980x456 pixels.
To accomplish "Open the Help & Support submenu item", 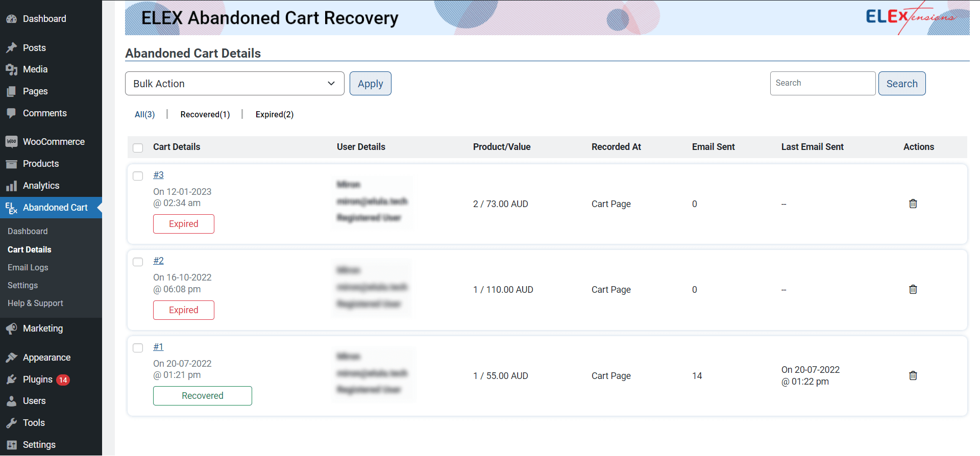I will (36, 303).
